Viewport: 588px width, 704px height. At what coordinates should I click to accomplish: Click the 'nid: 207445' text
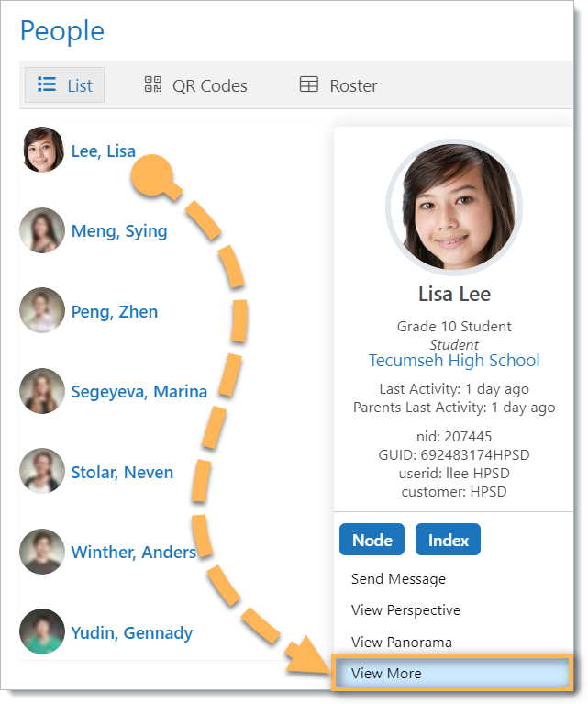click(454, 436)
